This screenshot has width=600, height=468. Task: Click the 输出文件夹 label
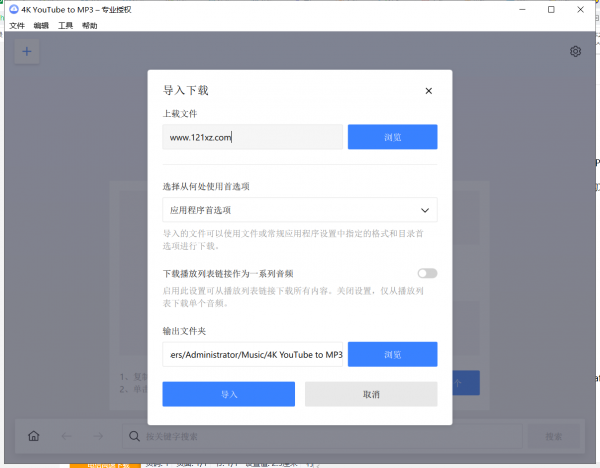tap(184, 331)
